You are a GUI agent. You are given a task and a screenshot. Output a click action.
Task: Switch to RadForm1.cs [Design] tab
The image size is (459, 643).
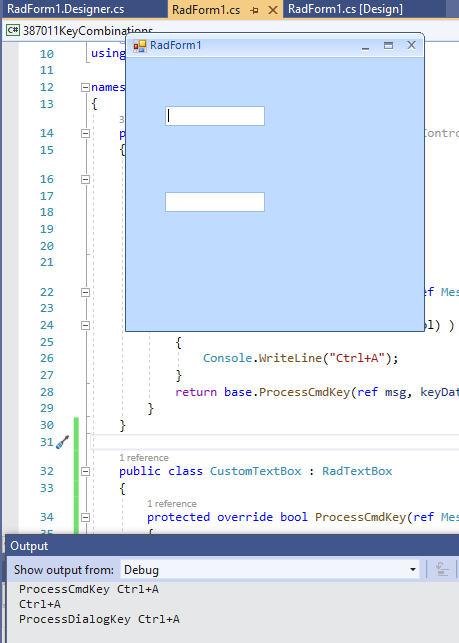(x=345, y=9)
